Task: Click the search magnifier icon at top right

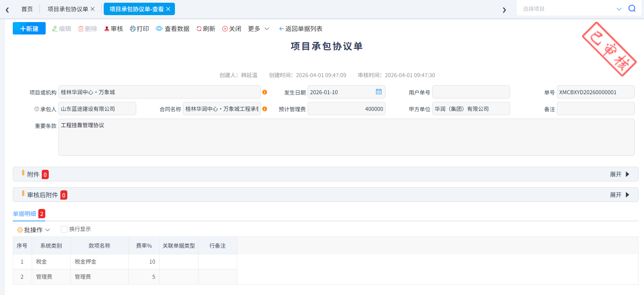Action: [632, 9]
